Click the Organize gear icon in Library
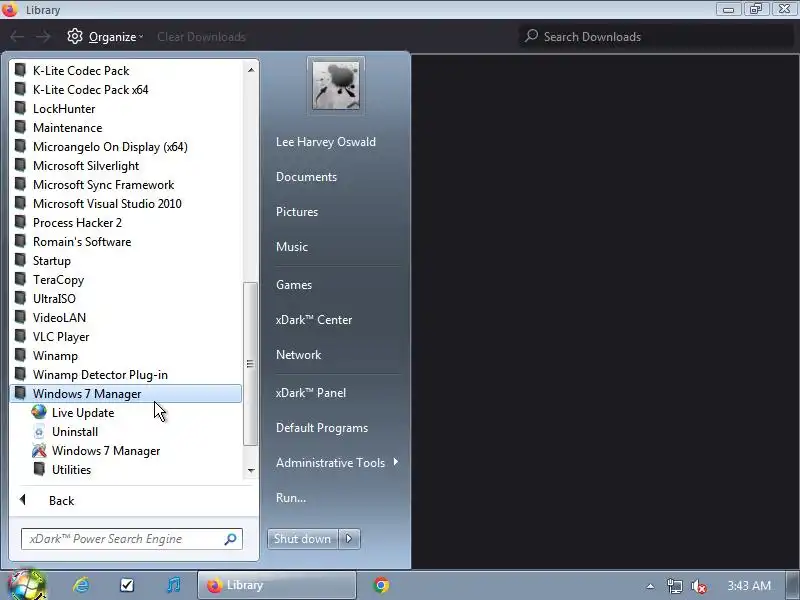 pos(75,36)
